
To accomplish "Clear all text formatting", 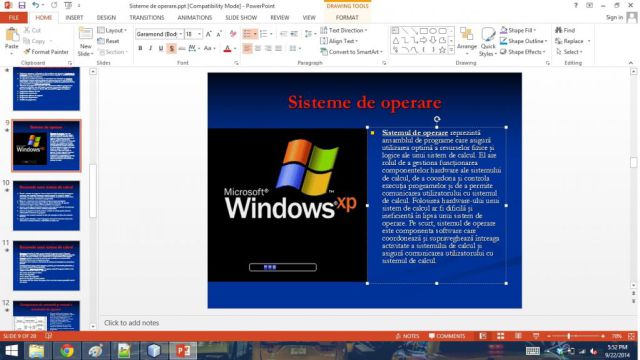I will click(233, 34).
